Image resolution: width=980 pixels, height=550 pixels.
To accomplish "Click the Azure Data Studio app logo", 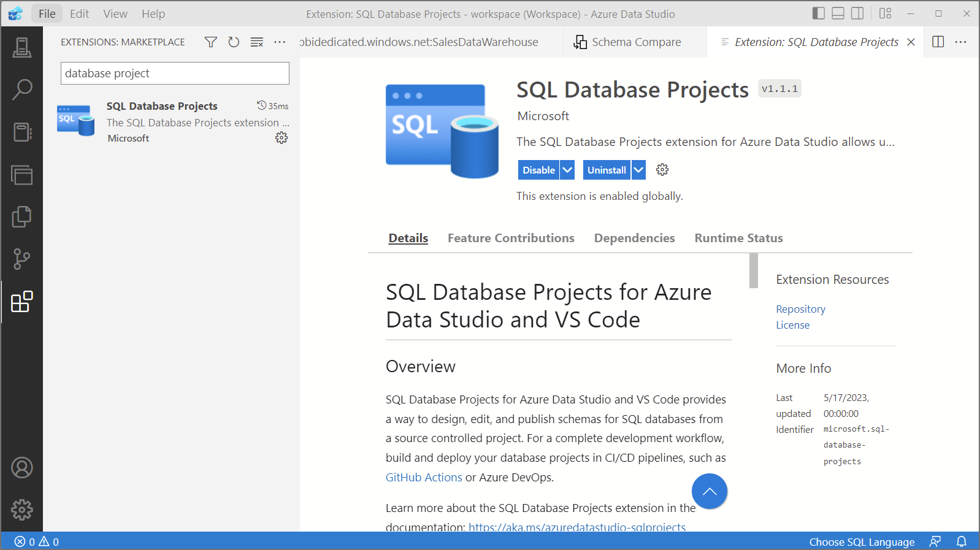I will tap(15, 13).
